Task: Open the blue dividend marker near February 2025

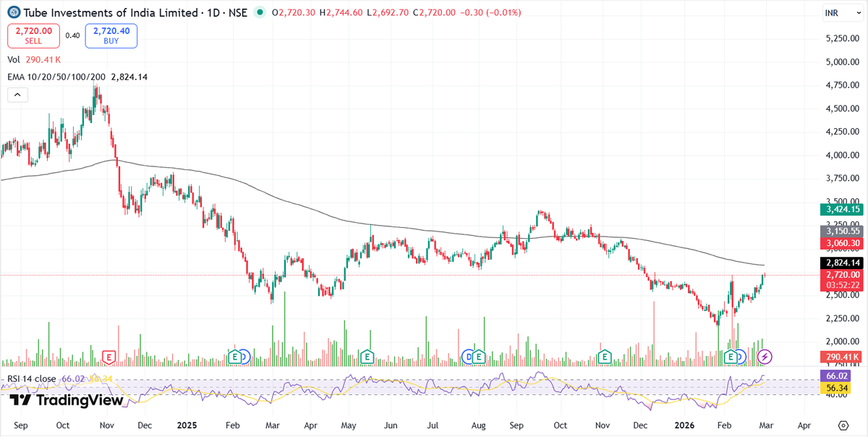Action: coord(244,357)
